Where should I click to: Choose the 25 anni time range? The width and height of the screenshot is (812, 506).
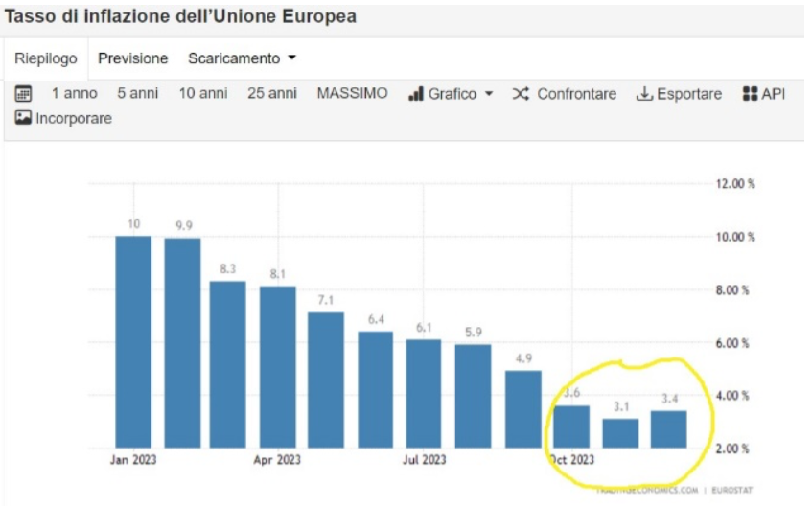point(271,94)
